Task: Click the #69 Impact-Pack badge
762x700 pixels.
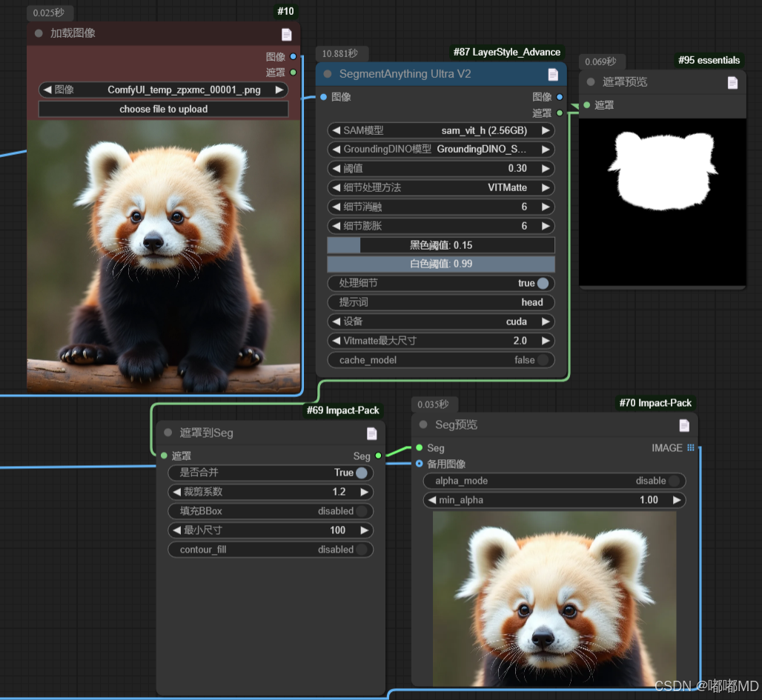Action: (x=342, y=410)
